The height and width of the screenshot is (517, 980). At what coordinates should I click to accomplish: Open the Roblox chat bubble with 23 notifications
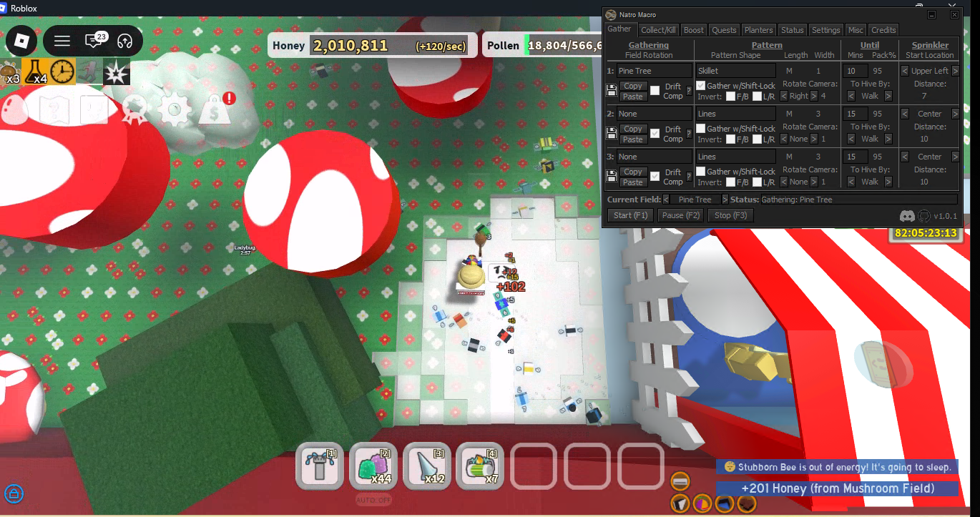click(93, 41)
